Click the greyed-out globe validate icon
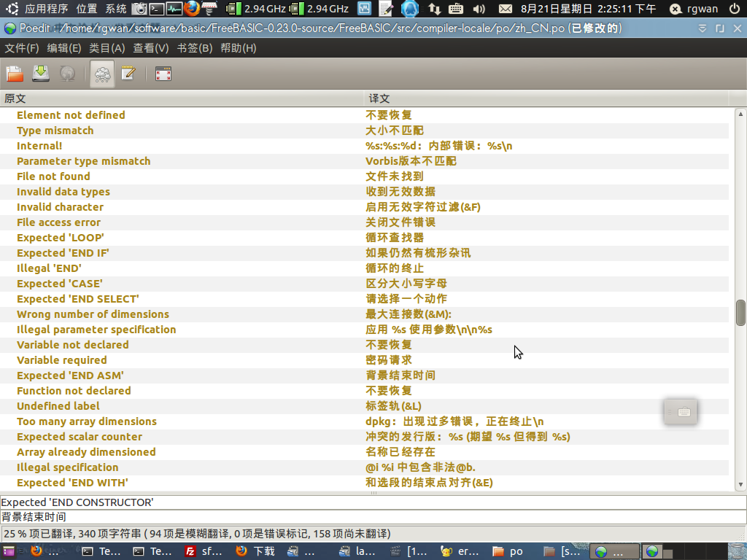747x560 pixels. click(x=67, y=74)
